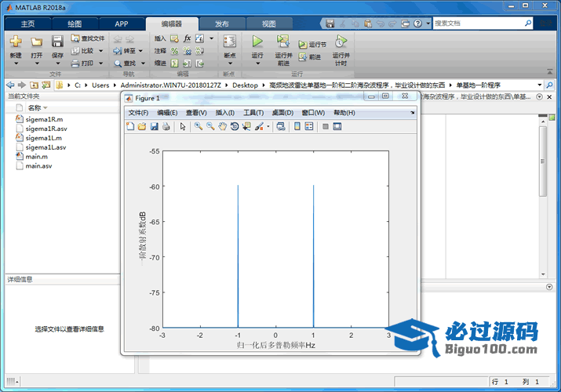This screenshot has width=561, height=392.
Task: Click Desktop in the folder path
Action: (245, 85)
